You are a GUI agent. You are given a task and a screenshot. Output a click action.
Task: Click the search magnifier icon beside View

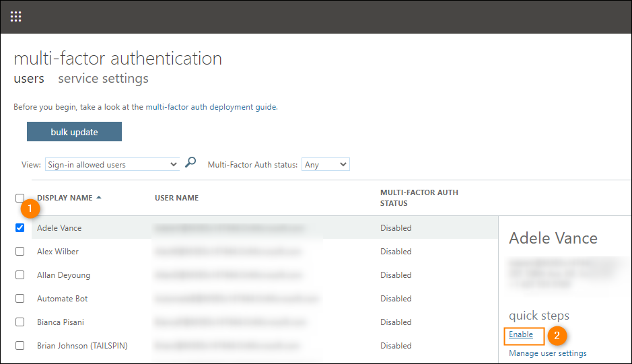pyautogui.click(x=190, y=162)
